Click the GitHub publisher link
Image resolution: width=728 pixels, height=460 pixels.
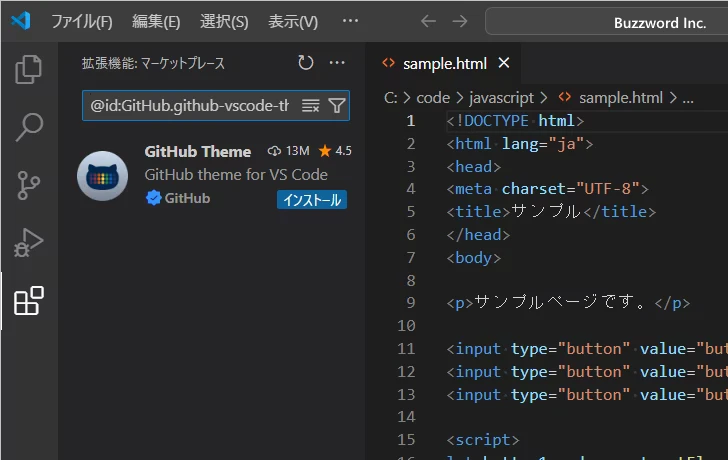click(x=187, y=198)
